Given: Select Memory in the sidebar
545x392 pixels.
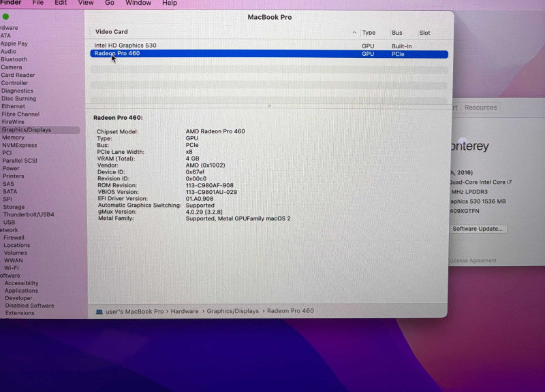Looking at the screenshot, I should (13, 137).
